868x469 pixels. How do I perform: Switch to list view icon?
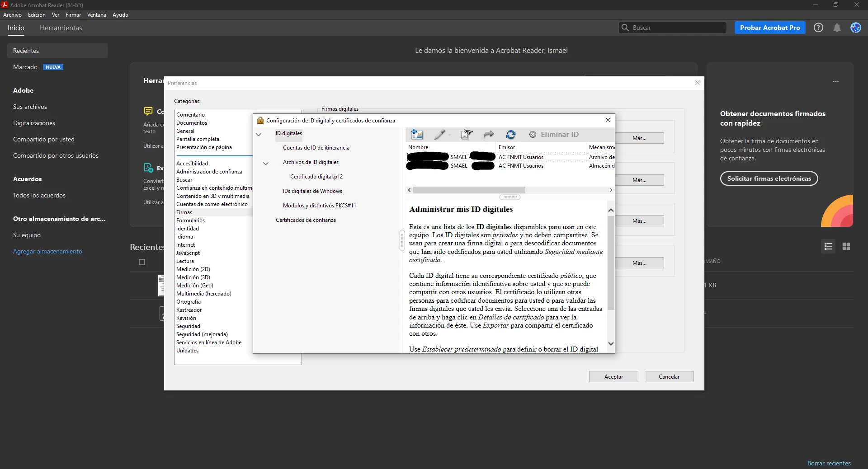(828, 246)
